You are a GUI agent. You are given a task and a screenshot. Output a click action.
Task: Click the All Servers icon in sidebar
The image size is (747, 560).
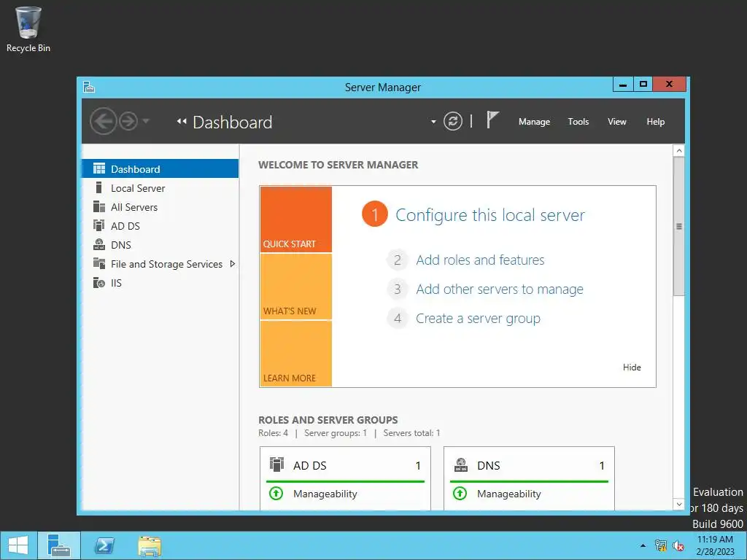(99, 206)
